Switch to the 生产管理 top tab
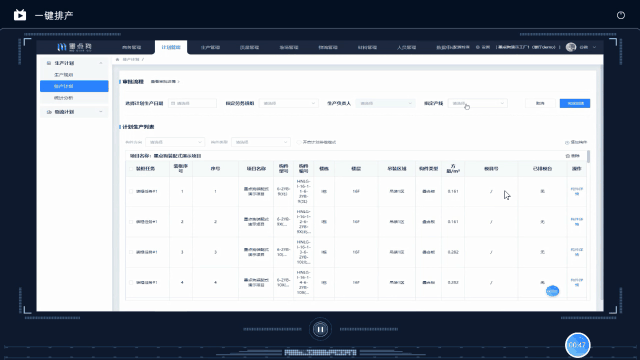 click(210, 47)
